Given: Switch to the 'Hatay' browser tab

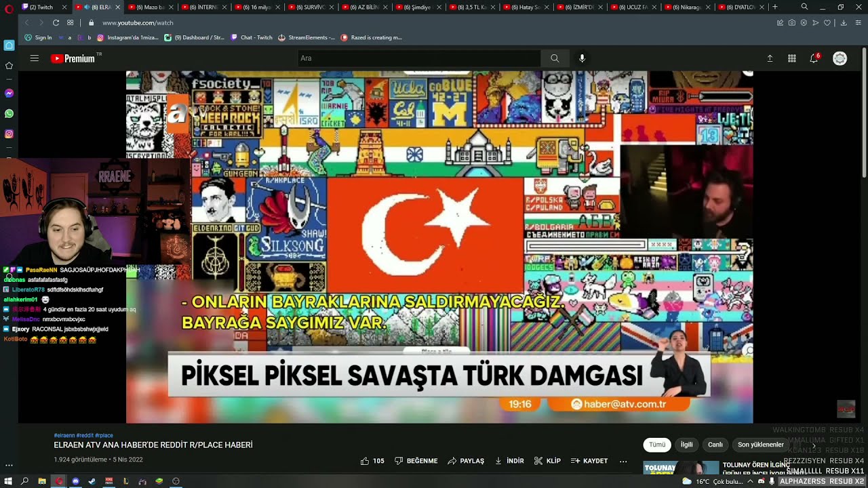Looking at the screenshot, I should click(x=525, y=7).
